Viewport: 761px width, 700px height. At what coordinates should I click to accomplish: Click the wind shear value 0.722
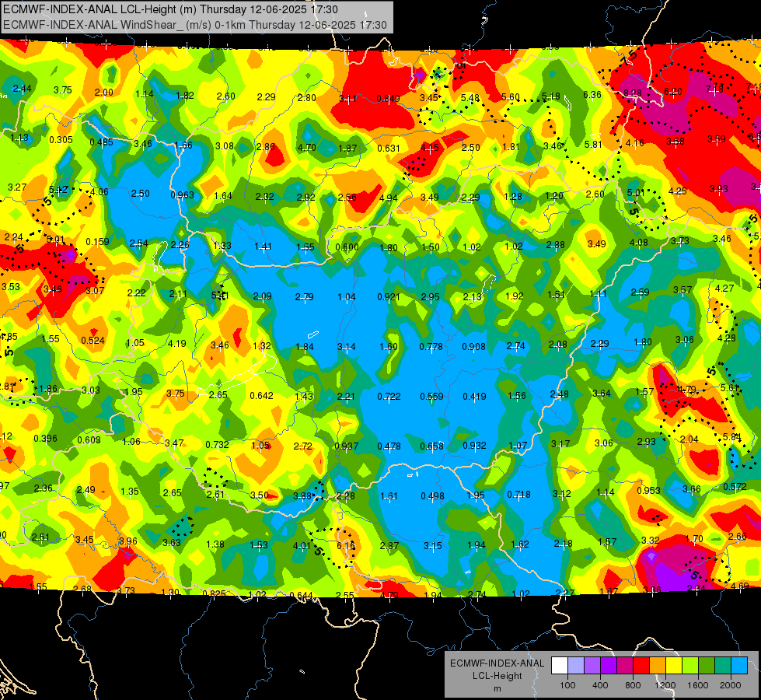pyautogui.click(x=389, y=397)
